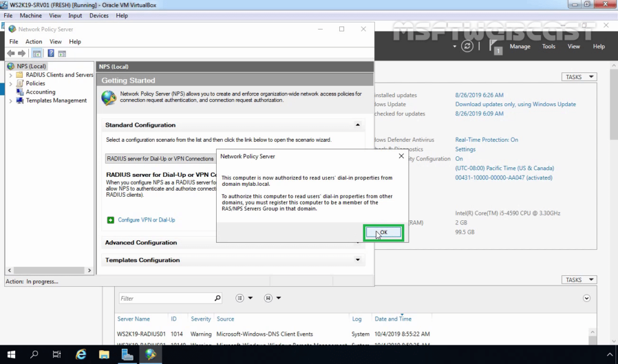This screenshot has width=618, height=364.
Task: Click 8/26/2019 6:26 AM updates link
Action: pos(479,95)
